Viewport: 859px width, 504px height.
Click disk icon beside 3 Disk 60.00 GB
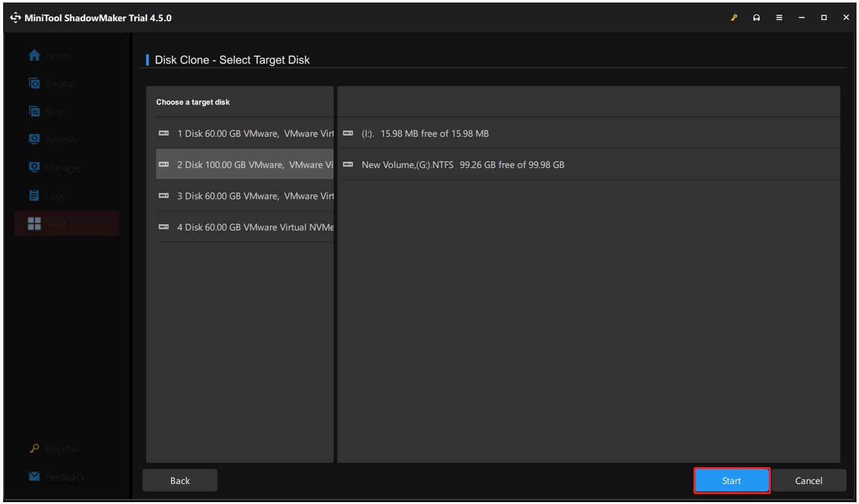pos(164,195)
